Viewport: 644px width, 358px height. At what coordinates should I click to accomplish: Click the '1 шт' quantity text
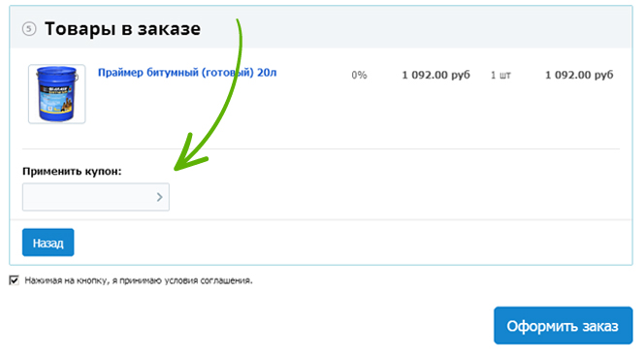tap(500, 76)
